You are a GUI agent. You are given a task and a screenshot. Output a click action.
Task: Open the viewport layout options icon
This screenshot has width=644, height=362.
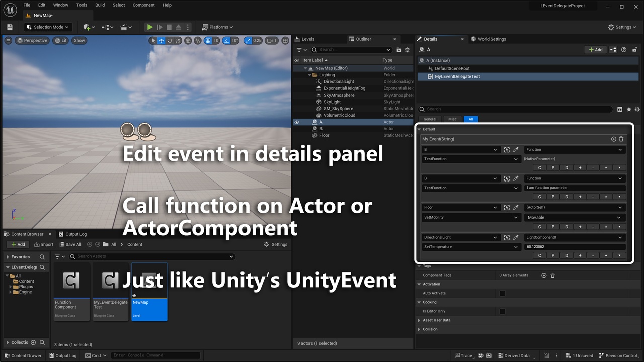click(285, 41)
